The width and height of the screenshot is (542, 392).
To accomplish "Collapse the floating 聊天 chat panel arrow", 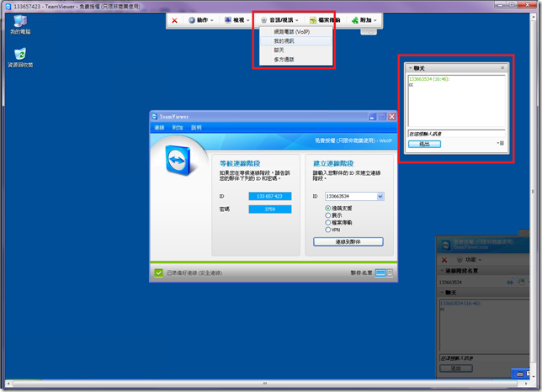I will coord(411,68).
